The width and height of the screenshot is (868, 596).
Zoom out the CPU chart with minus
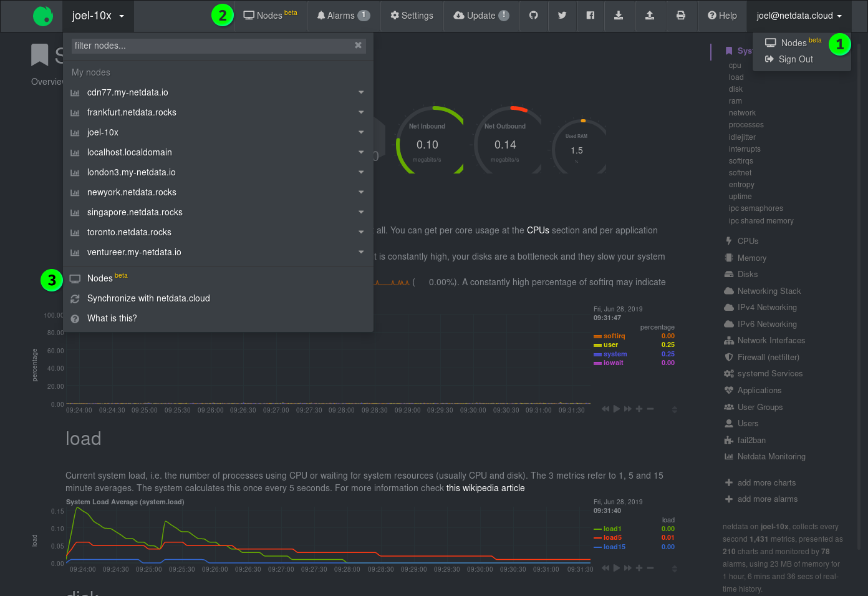tap(650, 409)
